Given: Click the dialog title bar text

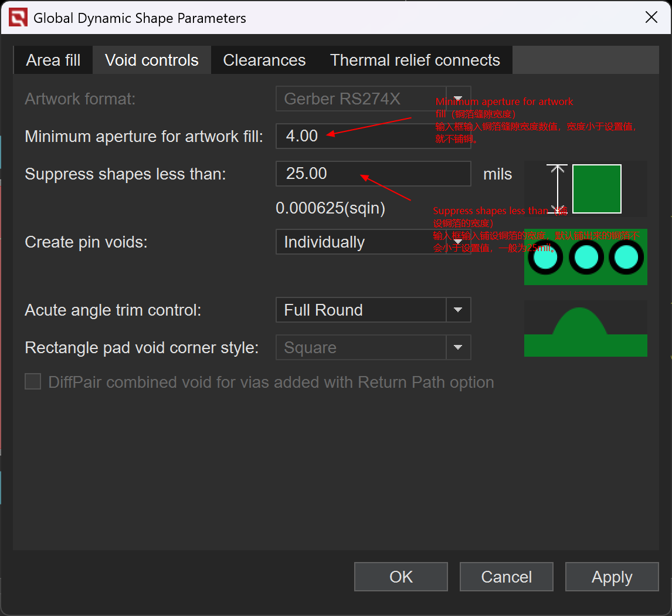Looking at the screenshot, I should coord(140,18).
